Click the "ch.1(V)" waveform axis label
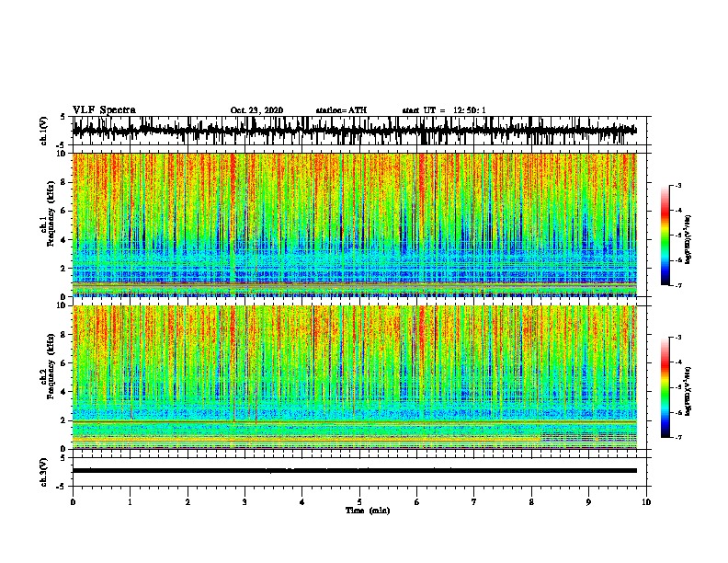The width and height of the screenshot is (728, 563). pyautogui.click(x=43, y=131)
